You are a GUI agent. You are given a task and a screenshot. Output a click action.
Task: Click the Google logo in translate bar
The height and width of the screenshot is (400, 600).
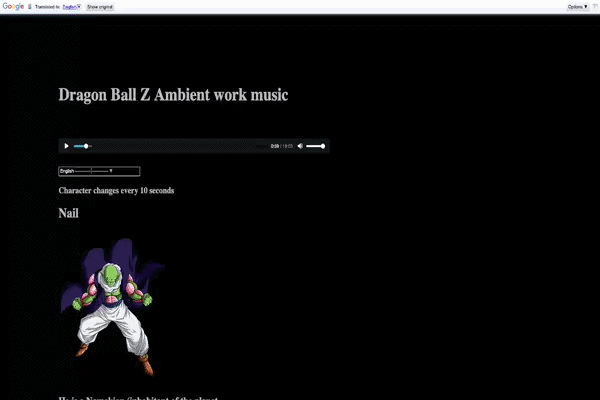pyautogui.click(x=13, y=7)
